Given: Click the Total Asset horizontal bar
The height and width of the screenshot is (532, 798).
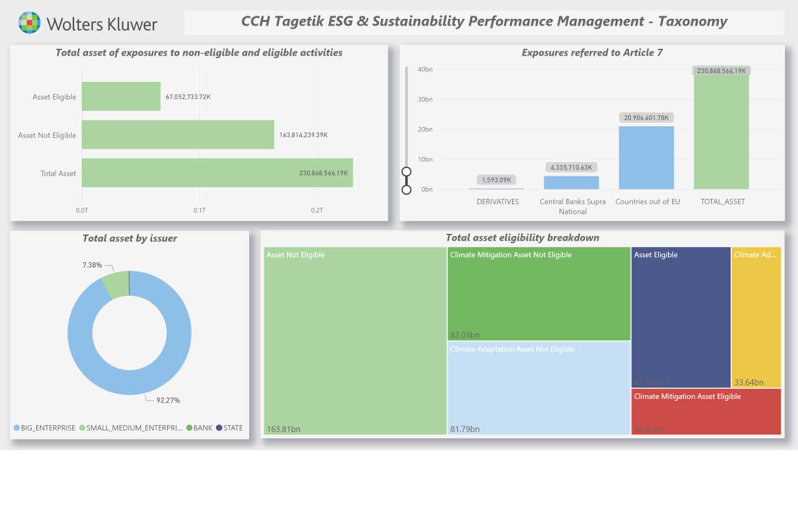Looking at the screenshot, I should [217, 172].
